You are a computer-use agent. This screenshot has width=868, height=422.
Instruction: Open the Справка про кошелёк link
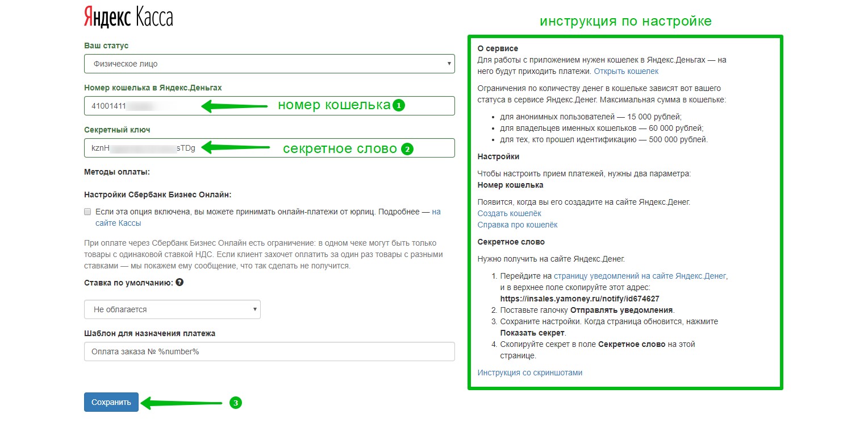click(x=518, y=225)
